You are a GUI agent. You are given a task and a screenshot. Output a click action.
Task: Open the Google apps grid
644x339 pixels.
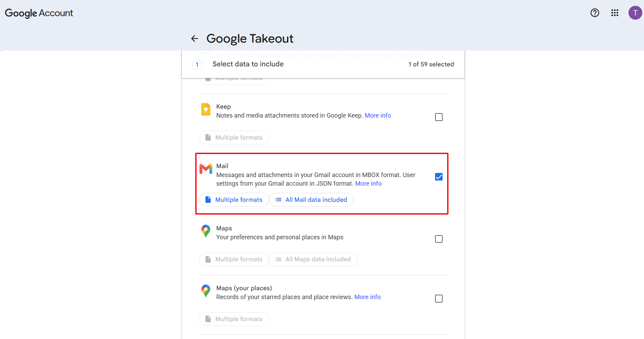tap(614, 13)
